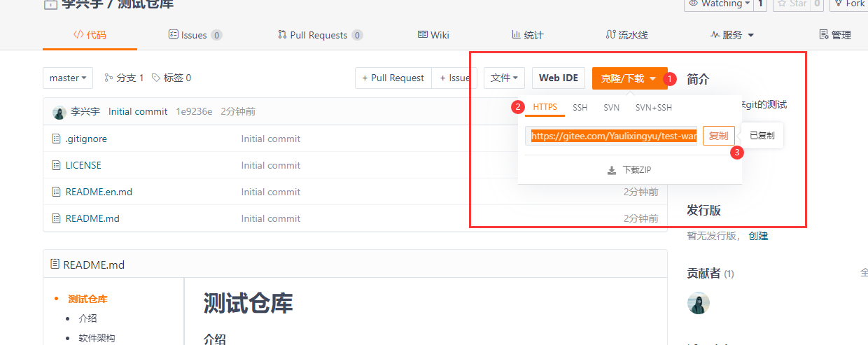Click the code icon on 代码 tab
This screenshot has width=868, height=345.
[x=78, y=35]
